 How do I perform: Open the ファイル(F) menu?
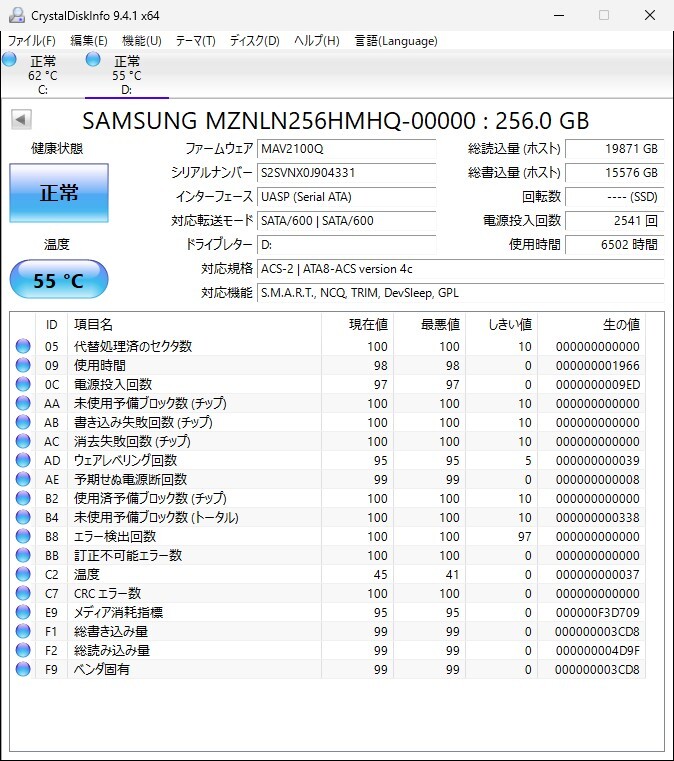click(x=32, y=41)
